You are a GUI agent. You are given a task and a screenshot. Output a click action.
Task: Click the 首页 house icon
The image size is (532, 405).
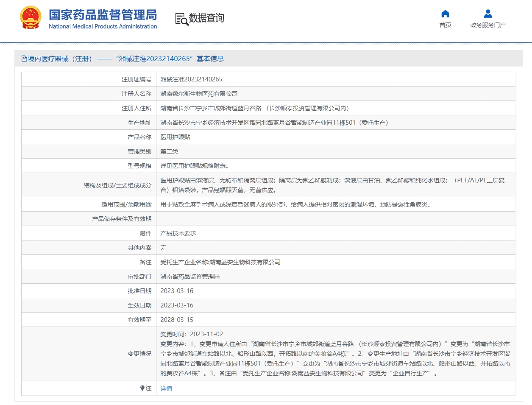445,14
